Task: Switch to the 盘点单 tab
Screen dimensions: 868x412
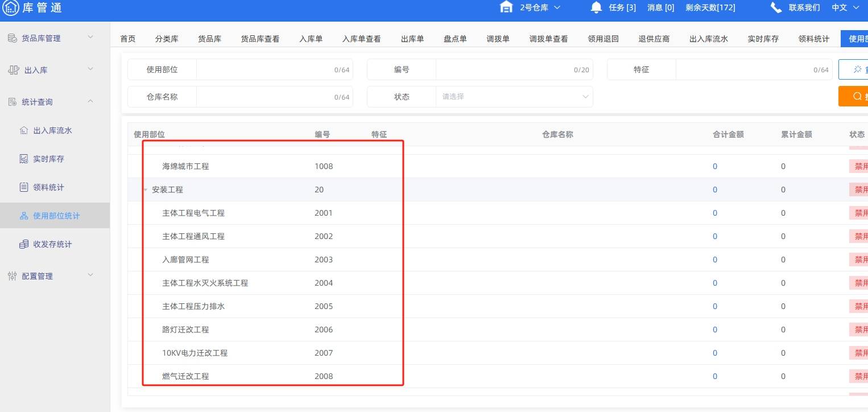Action: tap(455, 39)
